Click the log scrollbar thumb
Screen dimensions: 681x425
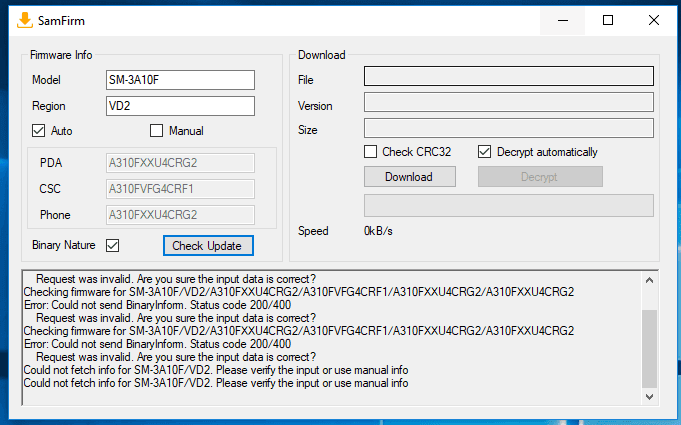click(x=649, y=349)
